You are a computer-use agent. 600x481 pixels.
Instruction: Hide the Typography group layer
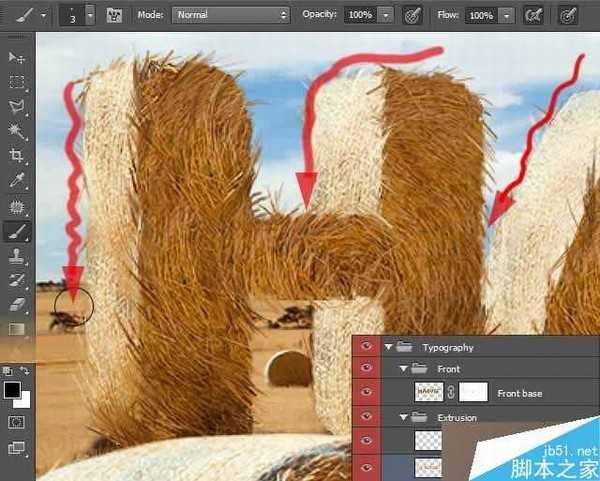click(x=366, y=347)
